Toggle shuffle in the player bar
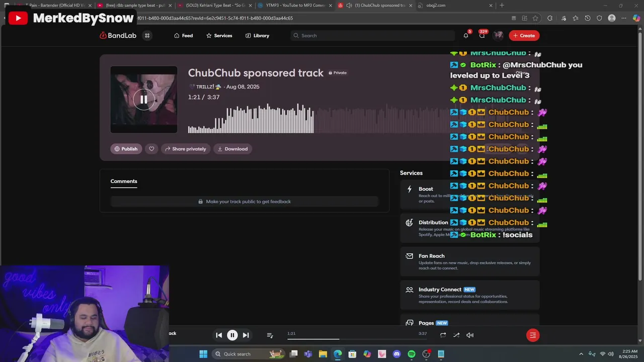Viewport: 644px width, 362px height. pyautogui.click(x=456, y=335)
